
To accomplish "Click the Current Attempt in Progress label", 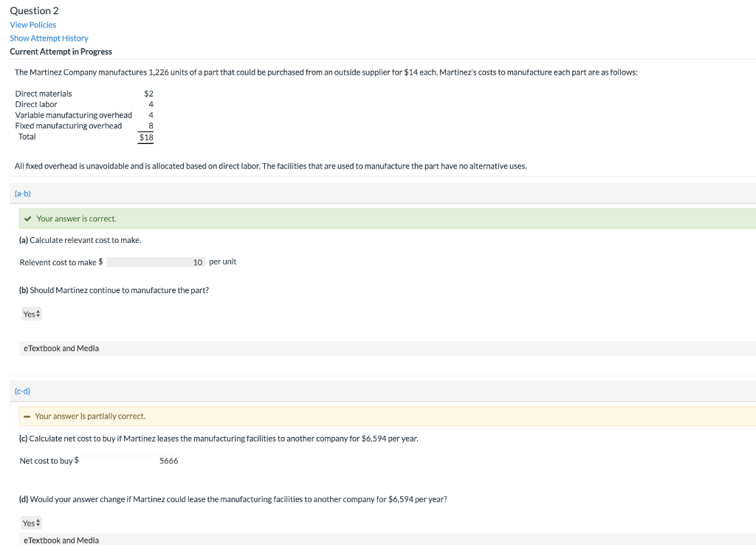I will click(x=61, y=52).
